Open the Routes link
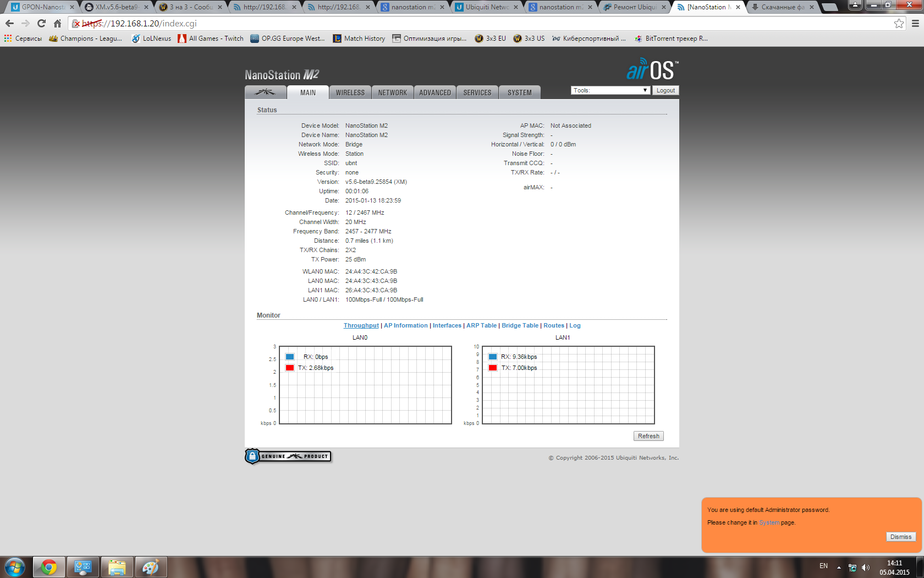 (554, 325)
